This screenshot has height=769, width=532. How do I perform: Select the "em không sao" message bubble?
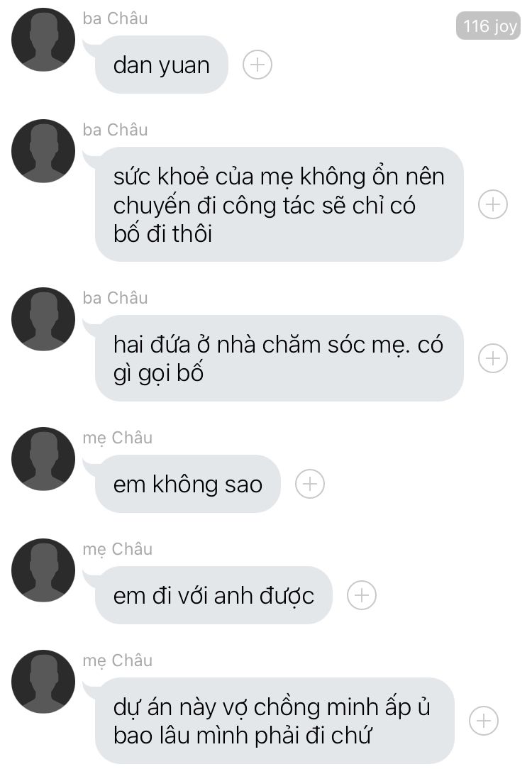click(x=187, y=484)
